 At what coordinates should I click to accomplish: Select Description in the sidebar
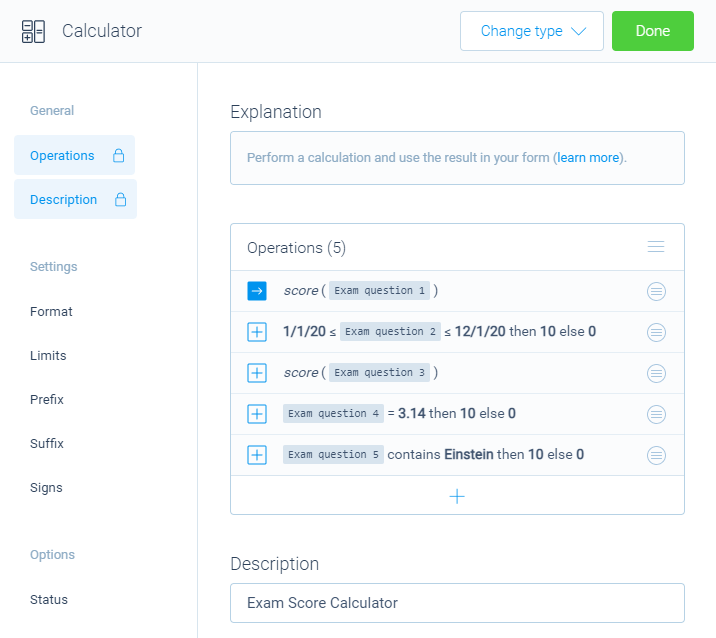point(75,199)
